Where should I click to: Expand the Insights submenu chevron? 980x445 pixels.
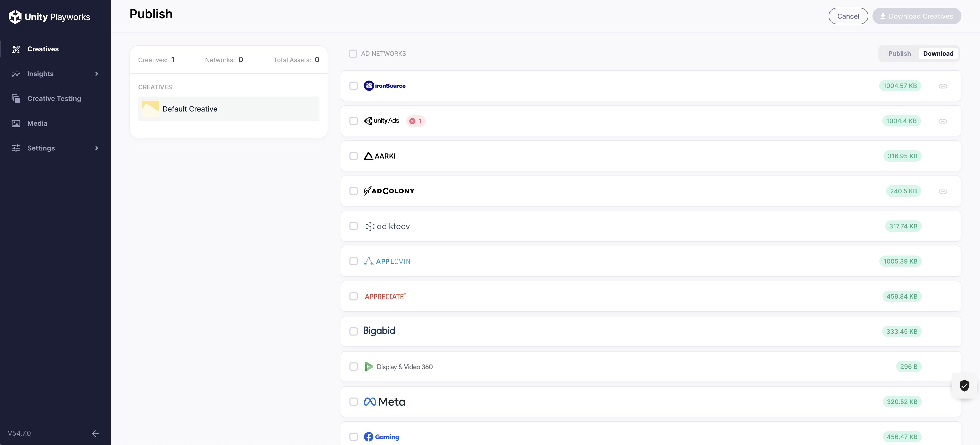tap(97, 74)
